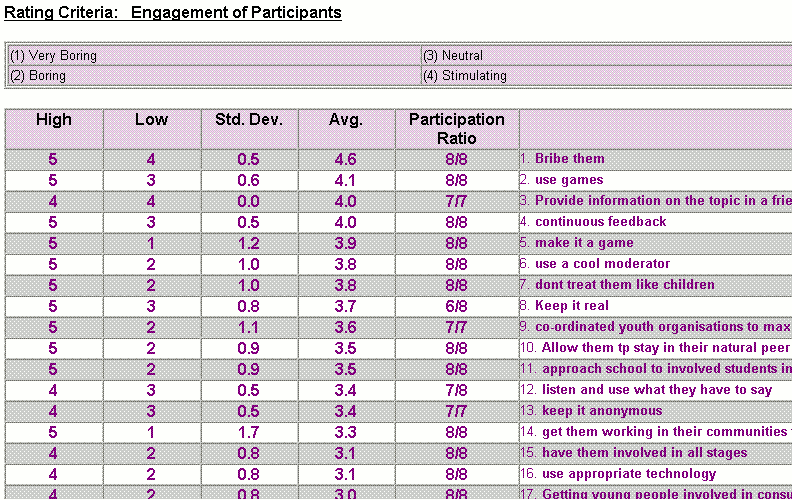Open 'have them involved in all stages'
Screen dimensions: 792x500
coord(645,453)
